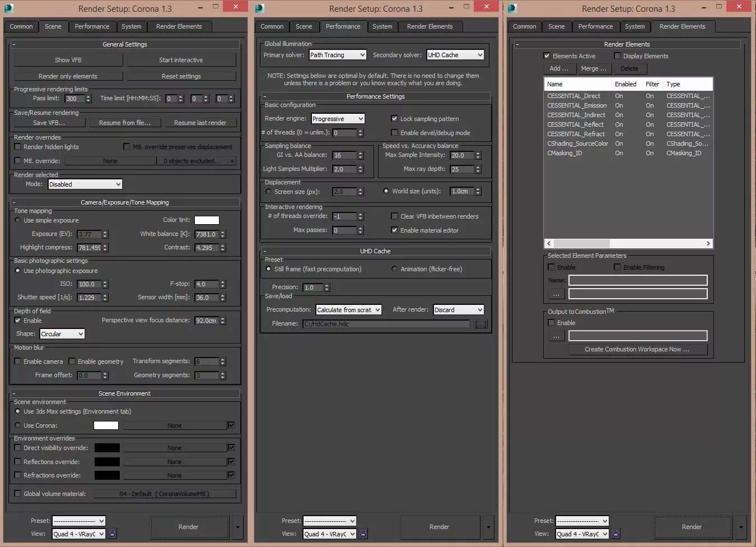Open Secondary solver dropdown
Image resolution: width=756 pixels, height=547 pixels.
point(455,55)
